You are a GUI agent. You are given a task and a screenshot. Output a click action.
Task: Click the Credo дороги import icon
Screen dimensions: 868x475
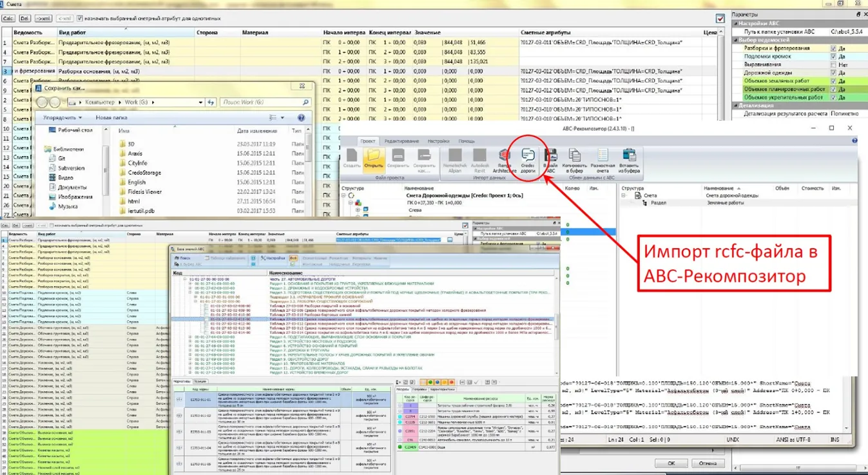(528, 160)
